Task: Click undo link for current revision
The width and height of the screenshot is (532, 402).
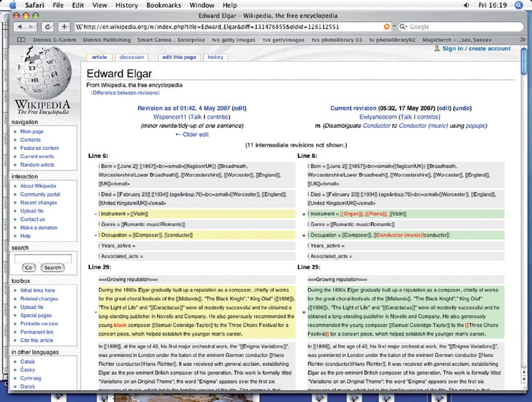Action: (x=462, y=109)
